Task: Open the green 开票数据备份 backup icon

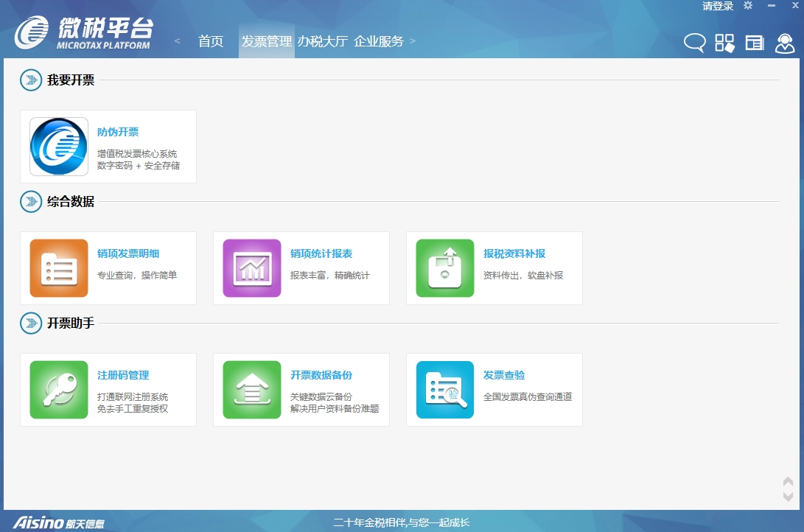Action: point(252,390)
